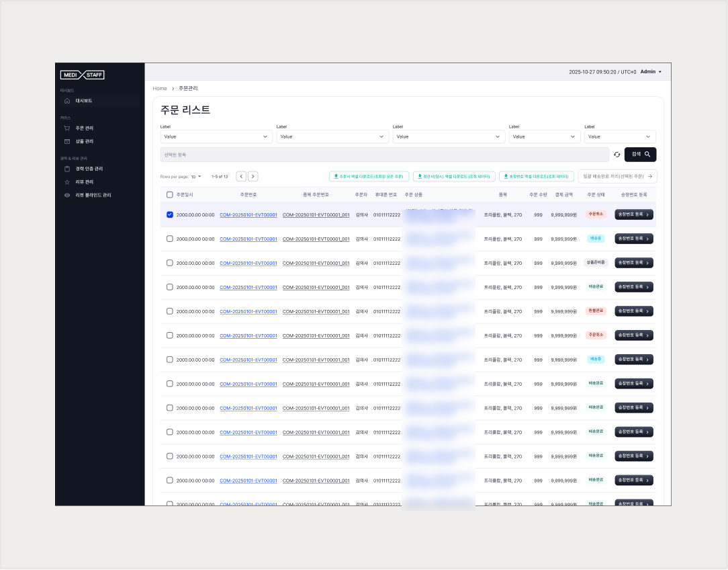The height and width of the screenshot is (570, 728).
Task: Download 주문서 엑셀 for all queried orders
Action: (369, 177)
